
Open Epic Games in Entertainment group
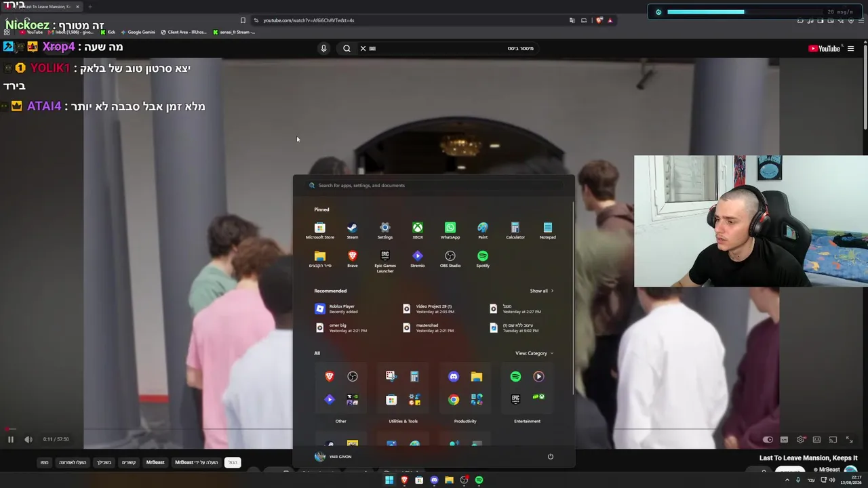pos(515,399)
